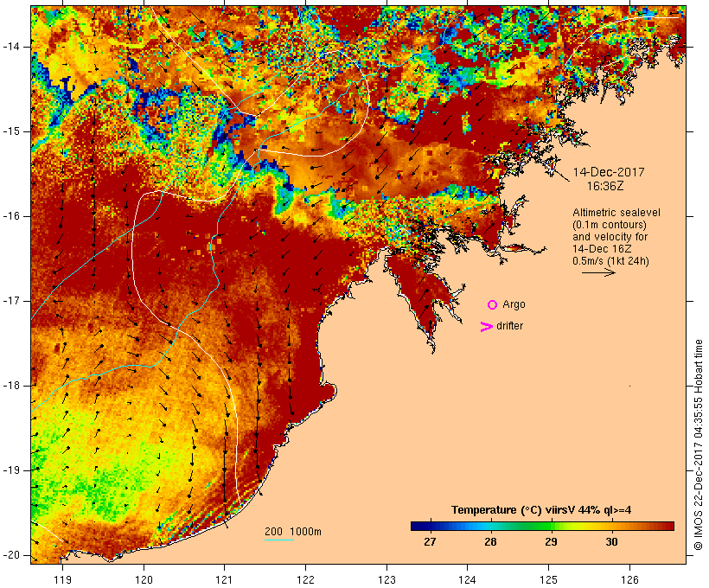The width and height of the screenshot is (709, 588).
Task: Click the longitude axis label 120
Action: (144, 579)
